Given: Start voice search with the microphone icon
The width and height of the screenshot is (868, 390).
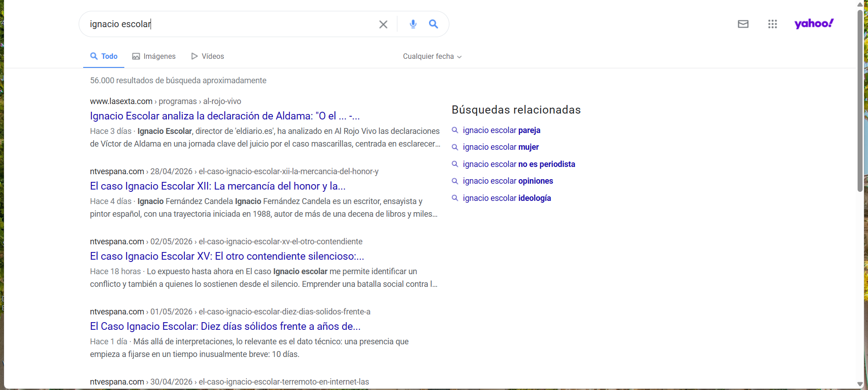Looking at the screenshot, I should (x=413, y=24).
